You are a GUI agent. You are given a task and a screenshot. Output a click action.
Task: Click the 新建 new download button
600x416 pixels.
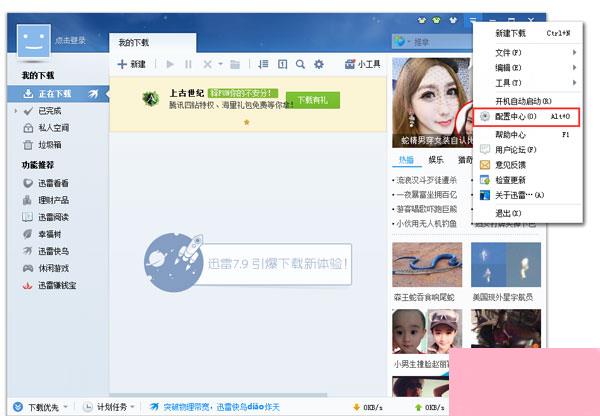point(132,64)
